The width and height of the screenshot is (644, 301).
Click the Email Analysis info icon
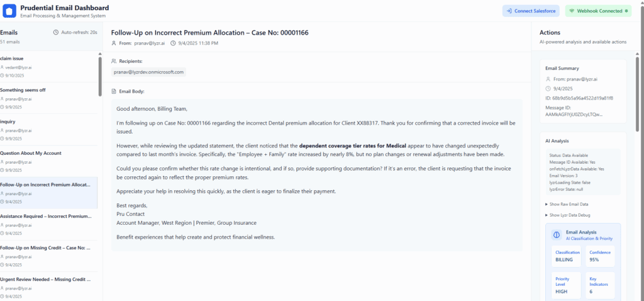556,235
